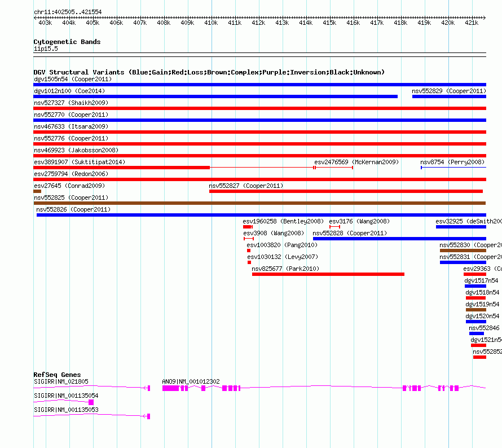Select nsv552826 (Cooper2011) variant label

(x=73, y=209)
